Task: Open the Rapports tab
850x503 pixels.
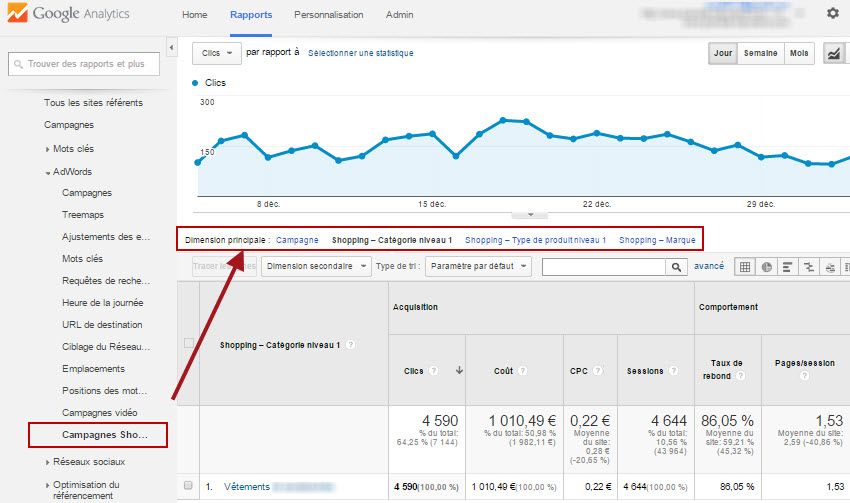Action: 251,15
